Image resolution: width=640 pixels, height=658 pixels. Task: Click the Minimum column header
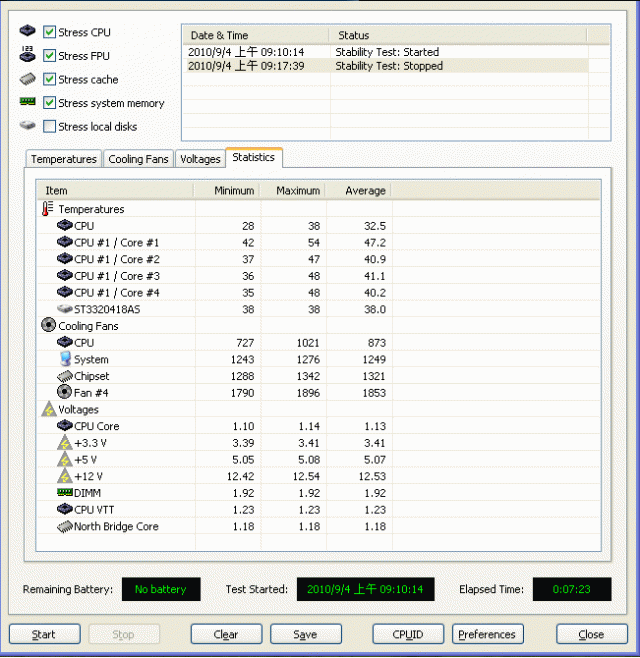point(227,191)
